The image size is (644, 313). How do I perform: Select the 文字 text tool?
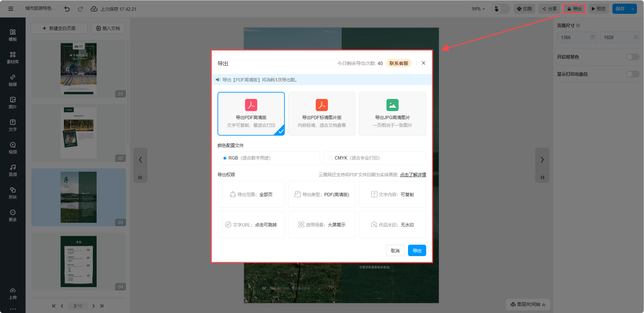pyautogui.click(x=12, y=125)
